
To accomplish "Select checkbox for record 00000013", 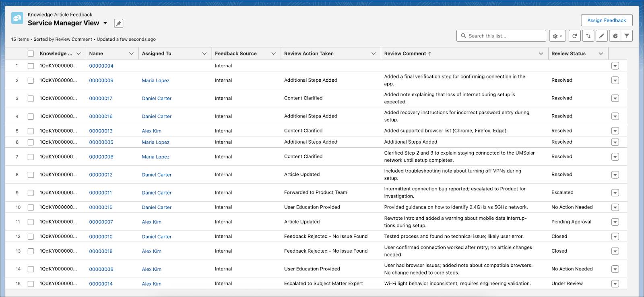I will (31, 131).
